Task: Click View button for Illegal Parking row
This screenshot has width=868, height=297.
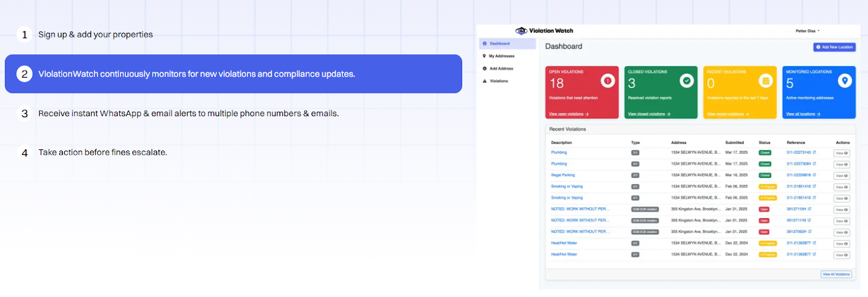Action: pyautogui.click(x=841, y=176)
